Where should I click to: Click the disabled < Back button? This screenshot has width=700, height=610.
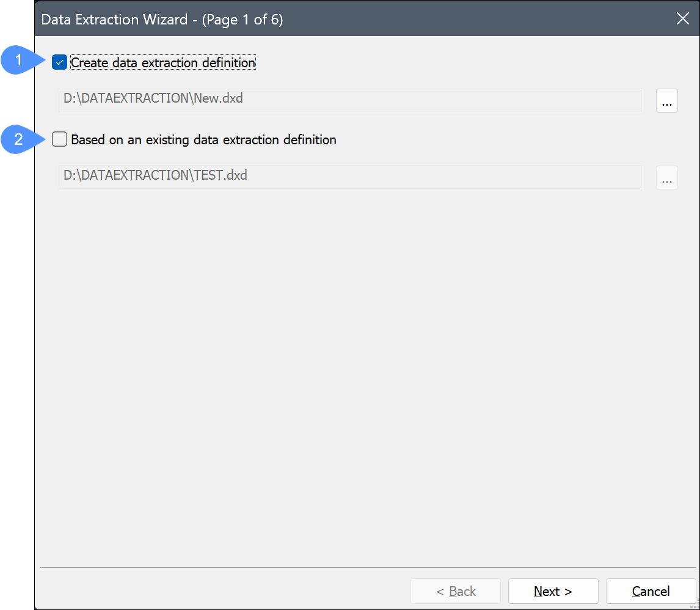456,591
